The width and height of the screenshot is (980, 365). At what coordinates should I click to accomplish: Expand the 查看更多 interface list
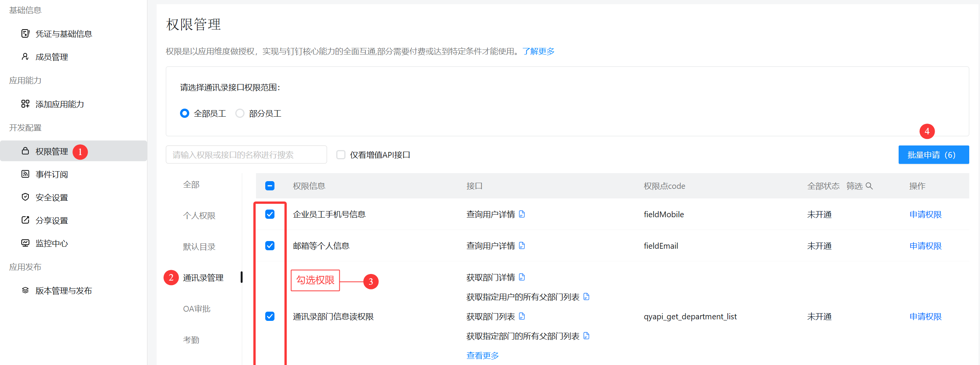[483, 356]
